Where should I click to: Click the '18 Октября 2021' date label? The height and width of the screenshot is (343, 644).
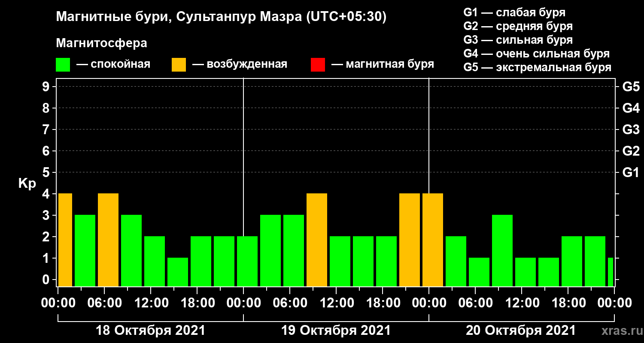(x=150, y=331)
